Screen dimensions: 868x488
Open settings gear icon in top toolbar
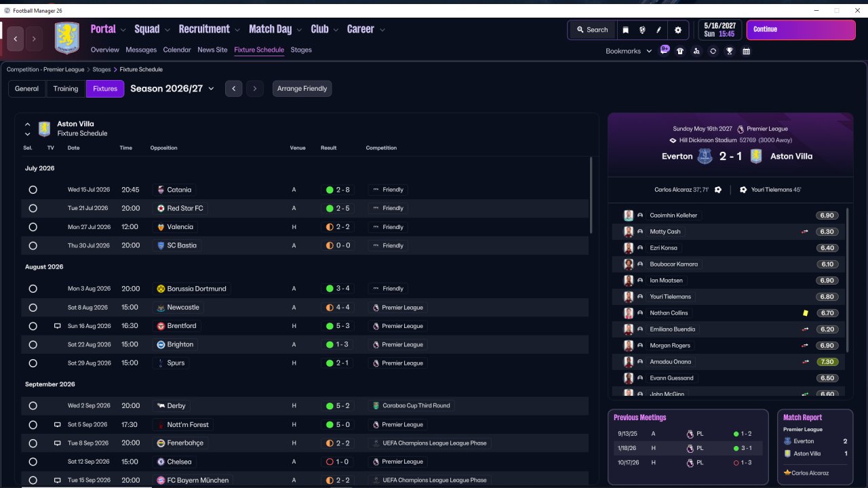click(x=678, y=30)
